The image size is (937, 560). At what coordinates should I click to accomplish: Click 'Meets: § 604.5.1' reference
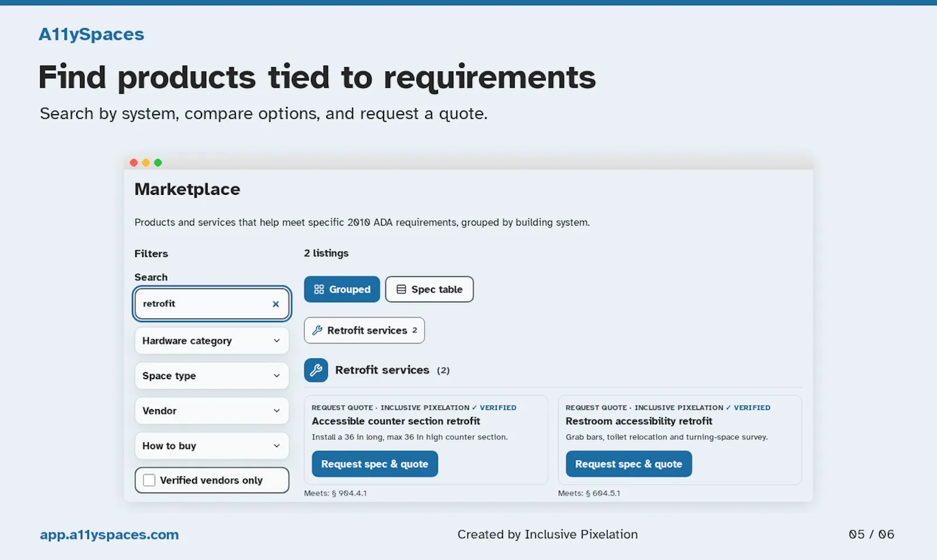[x=589, y=493]
